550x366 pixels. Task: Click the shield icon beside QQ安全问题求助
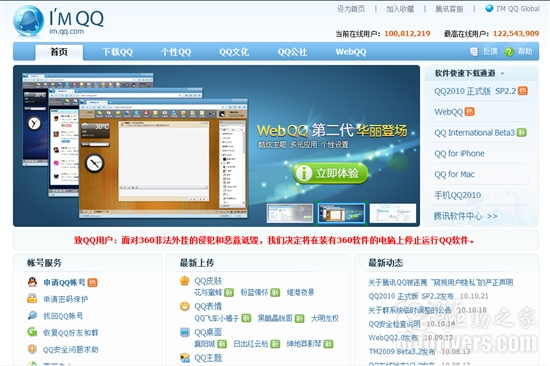[x=32, y=349]
